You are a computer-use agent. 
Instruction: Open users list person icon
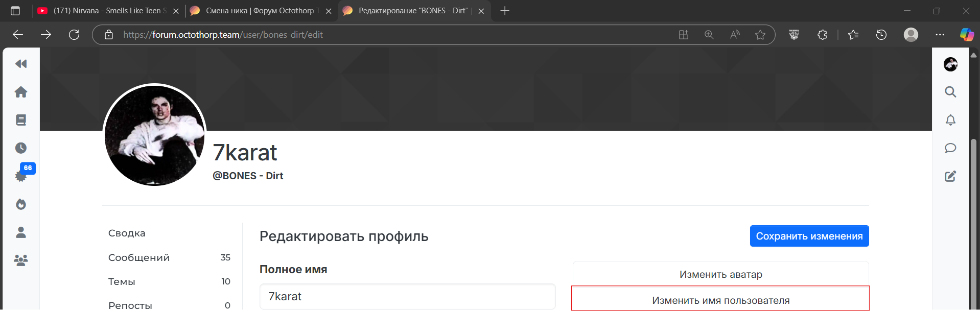click(21, 232)
